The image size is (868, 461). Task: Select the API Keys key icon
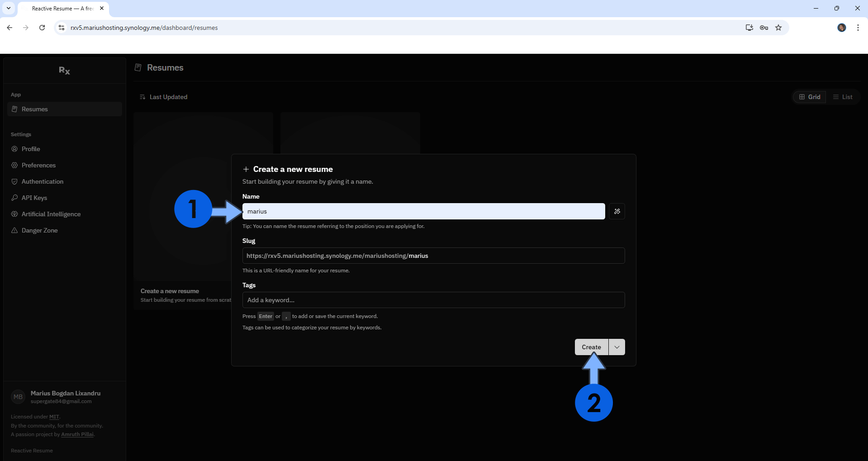pos(14,198)
